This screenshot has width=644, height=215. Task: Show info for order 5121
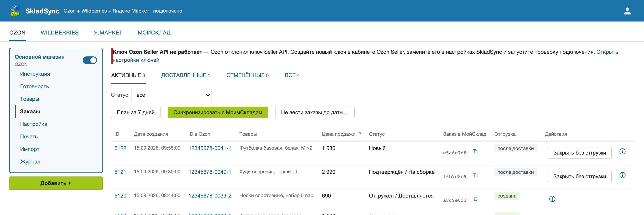coord(623,175)
